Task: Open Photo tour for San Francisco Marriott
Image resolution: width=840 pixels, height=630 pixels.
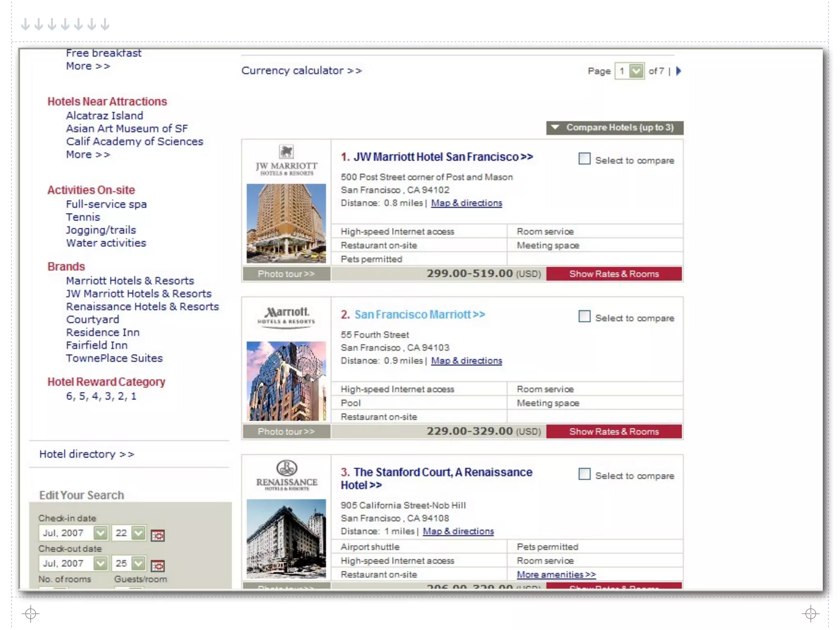Action: tap(286, 431)
